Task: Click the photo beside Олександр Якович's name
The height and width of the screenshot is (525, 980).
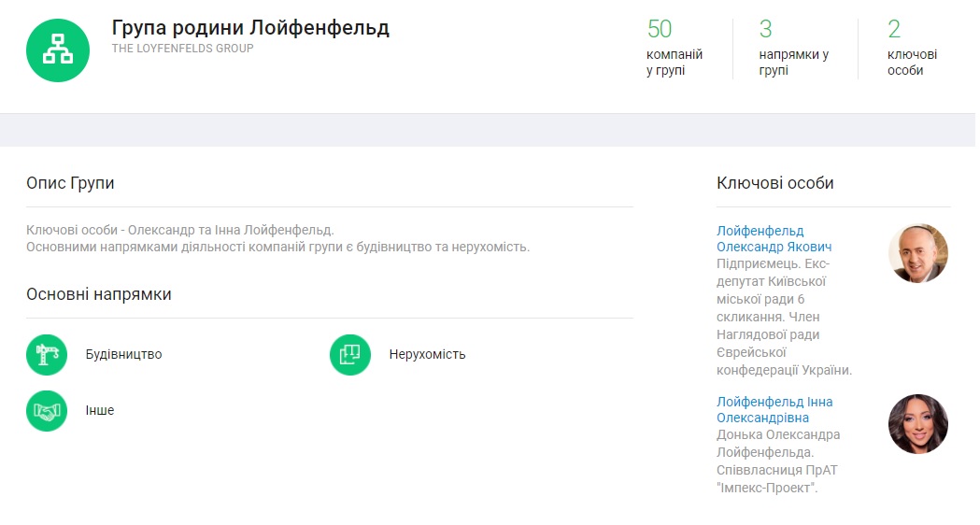Action: 917,253
